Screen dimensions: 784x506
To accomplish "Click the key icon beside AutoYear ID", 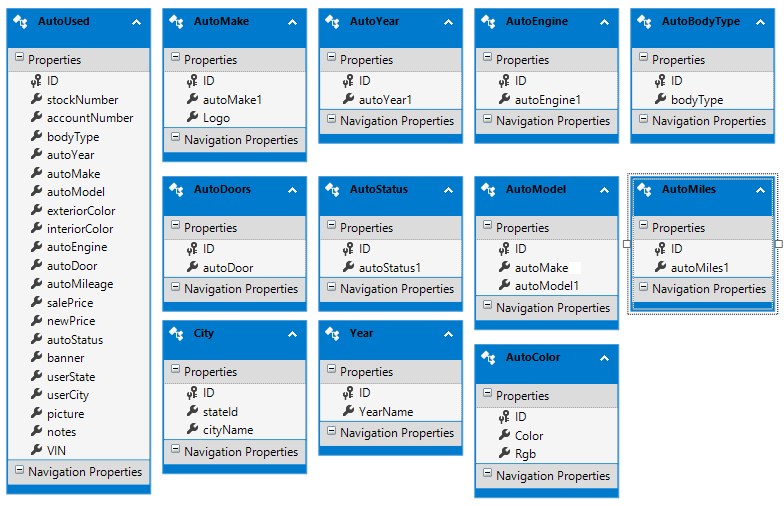I will [x=349, y=81].
